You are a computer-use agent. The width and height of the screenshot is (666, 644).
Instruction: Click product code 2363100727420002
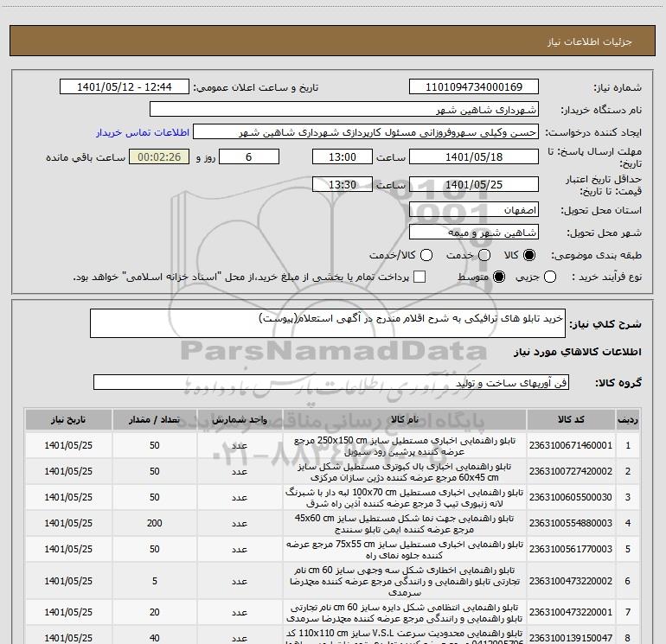[571, 471]
